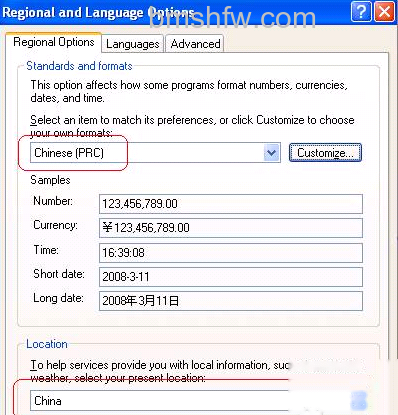Select the Regional Options tab
The image size is (398, 415).
pos(54,42)
